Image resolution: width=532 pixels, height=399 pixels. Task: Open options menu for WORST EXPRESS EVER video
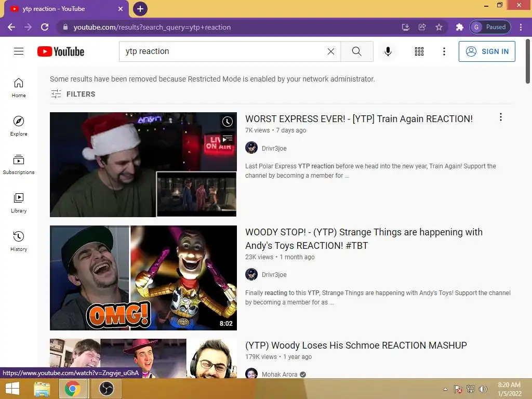pyautogui.click(x=500, y=117)
